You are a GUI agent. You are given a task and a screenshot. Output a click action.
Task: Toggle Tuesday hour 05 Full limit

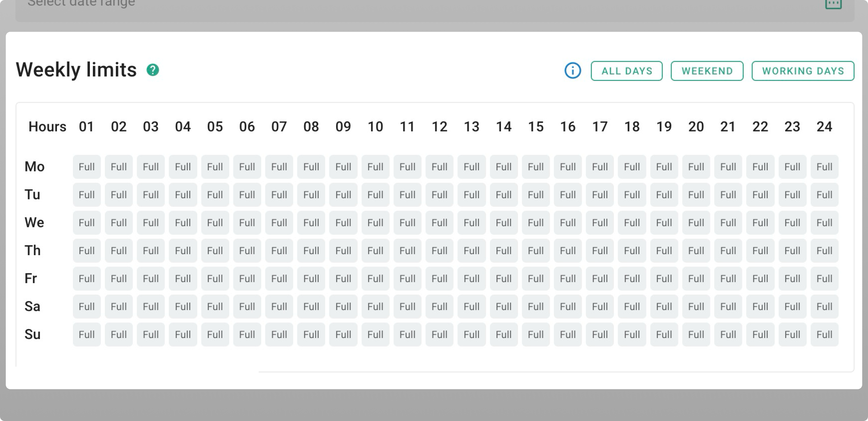point(215,195)
